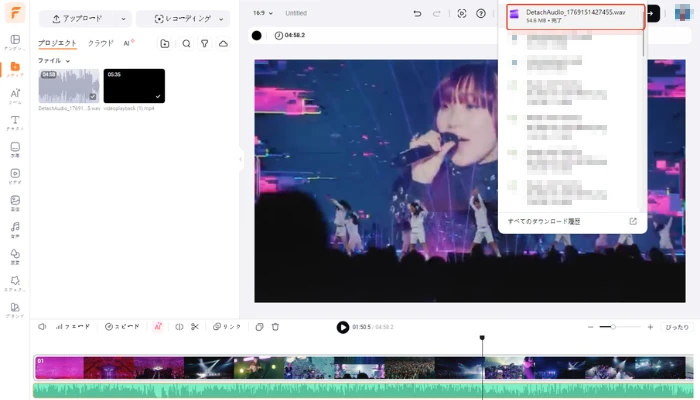Click the レコーディング recording button
Viewport: 700px width, 400px height.
click(x=183, y=19)
